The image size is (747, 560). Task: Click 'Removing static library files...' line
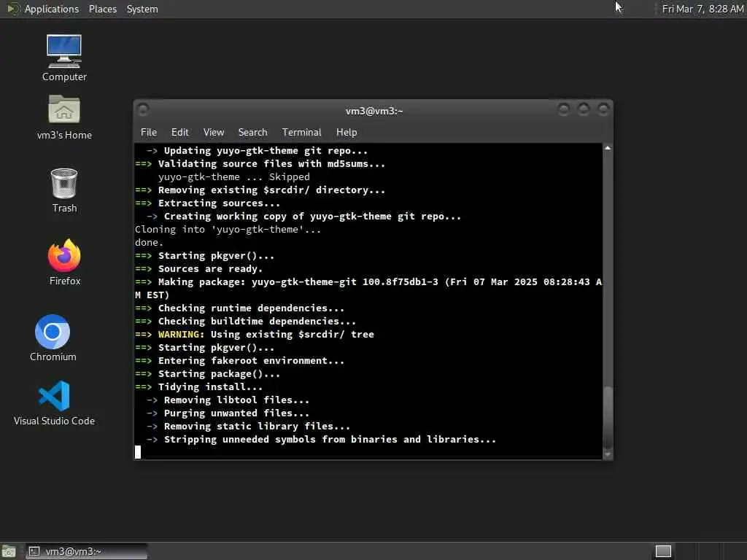[x=257, y=426]
